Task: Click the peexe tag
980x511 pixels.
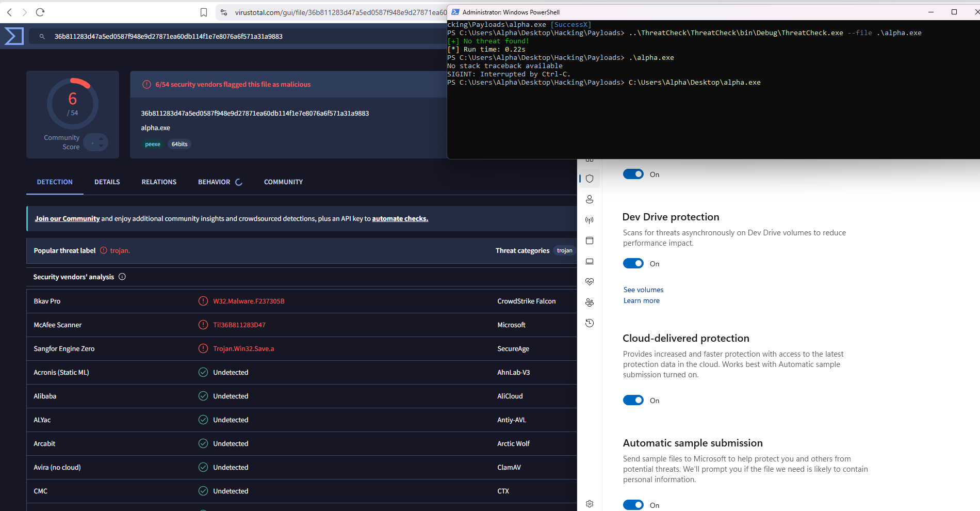Action: point(153,144)
